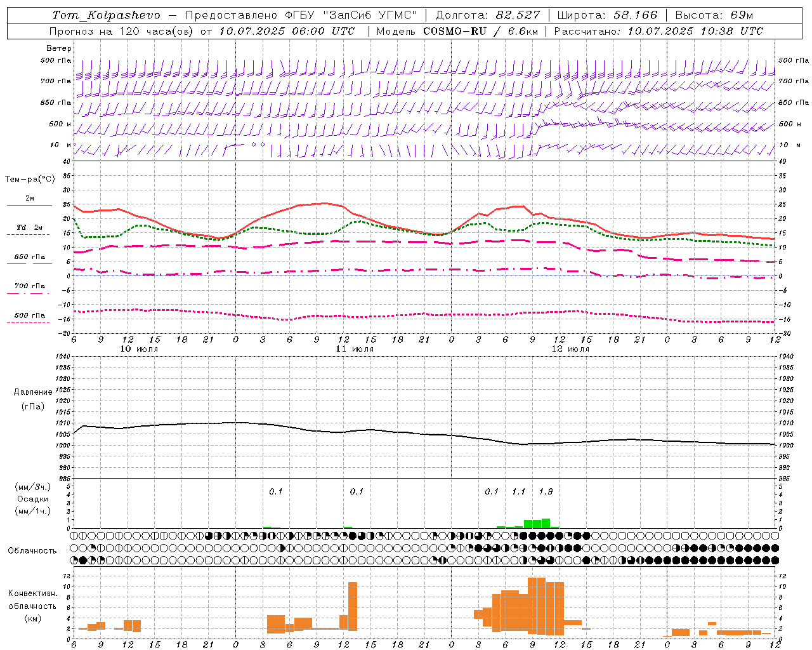Click the station name Tom_Kolpashevo
The width and height of the screenshot is (812, 650).
(106, 15)
